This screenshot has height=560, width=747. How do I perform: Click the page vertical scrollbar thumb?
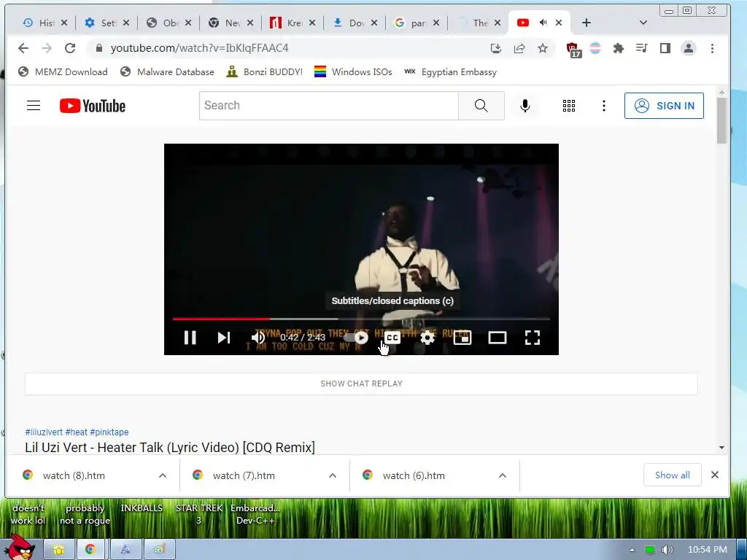click(721, 120)
